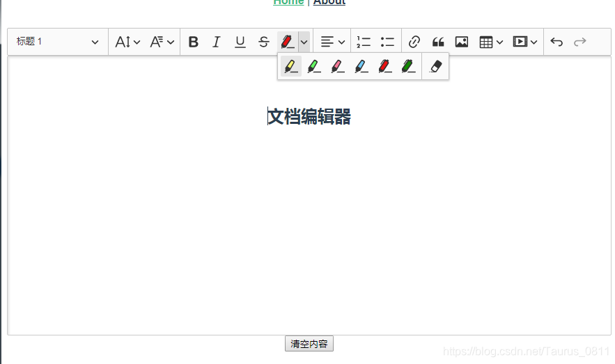
Task: Toggle strikethrough formatting
Action: point(263,42)
